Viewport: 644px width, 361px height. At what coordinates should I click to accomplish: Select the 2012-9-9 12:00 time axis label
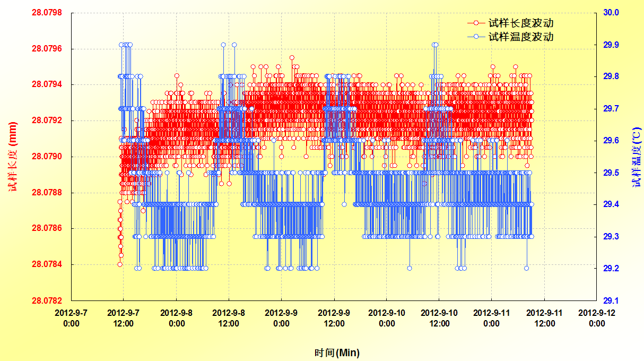click(334, 318)
